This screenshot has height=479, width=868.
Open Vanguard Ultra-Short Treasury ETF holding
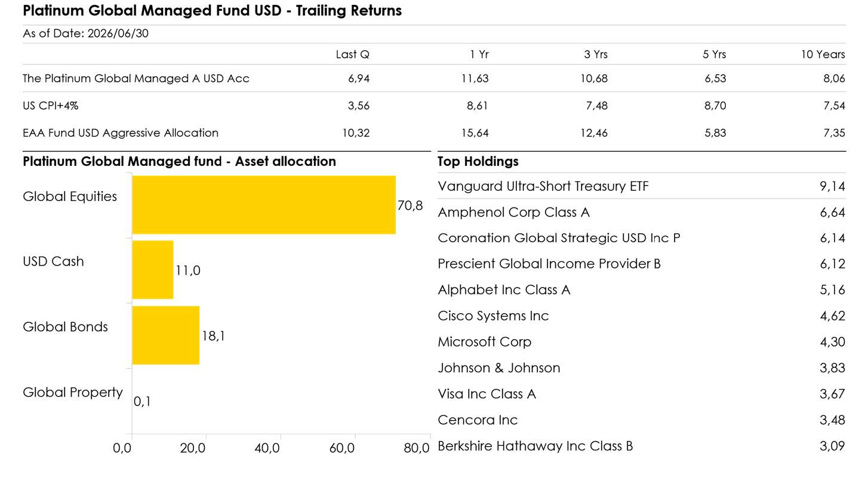[x=642, y=186]
